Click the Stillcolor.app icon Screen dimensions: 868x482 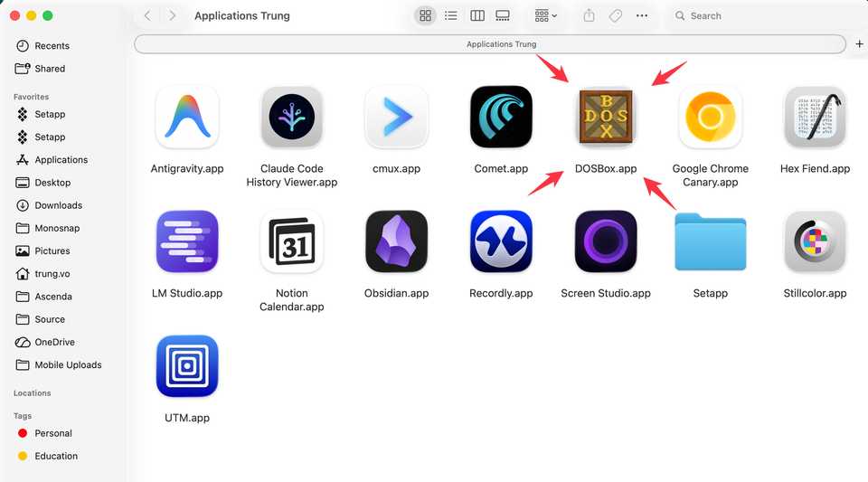click(x=815, y=241)
